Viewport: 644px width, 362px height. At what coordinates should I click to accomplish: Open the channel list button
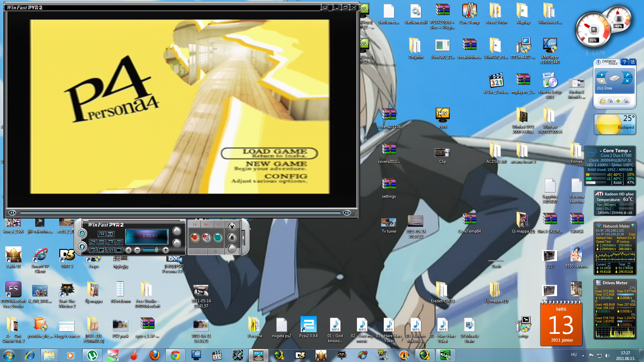pos(232,238)
